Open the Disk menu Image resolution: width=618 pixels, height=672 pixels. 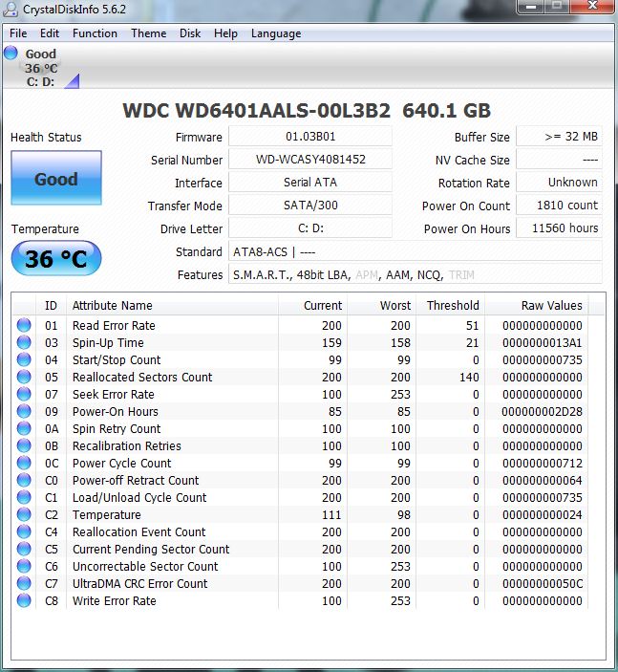(x=190, y=33)
